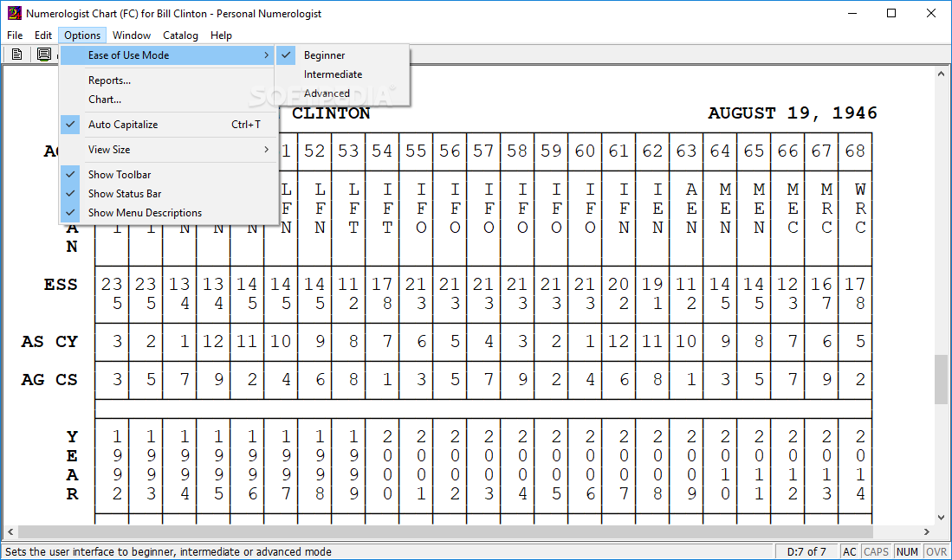Click the OVR status bar indicator
This screenshot has height=560, width=952.
coord(935,551)
